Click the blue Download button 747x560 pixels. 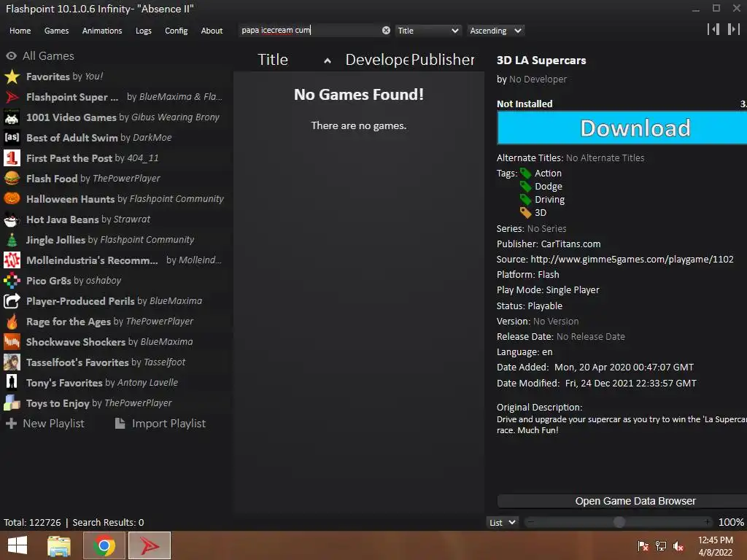(x=622, y=128)
